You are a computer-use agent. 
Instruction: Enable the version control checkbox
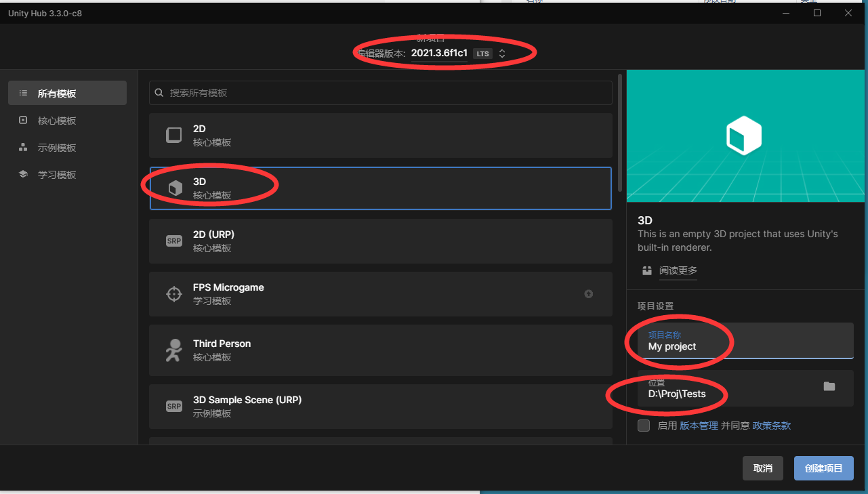tap(644, 426)
